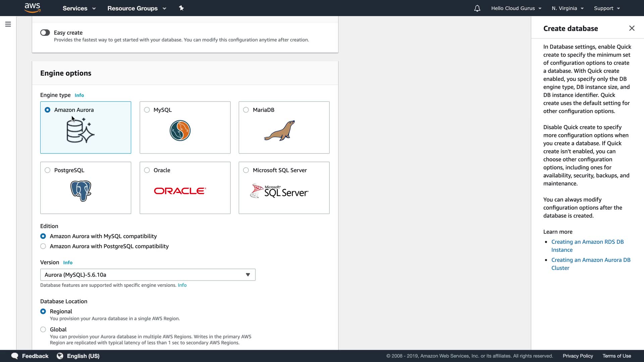The image size is (644, 362).
Task: Click the AWS logo home icon
Action: click(33, 8)
